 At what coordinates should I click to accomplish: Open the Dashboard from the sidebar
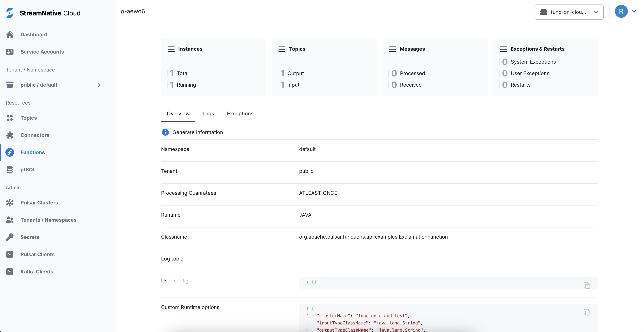(x=33, y=34)
